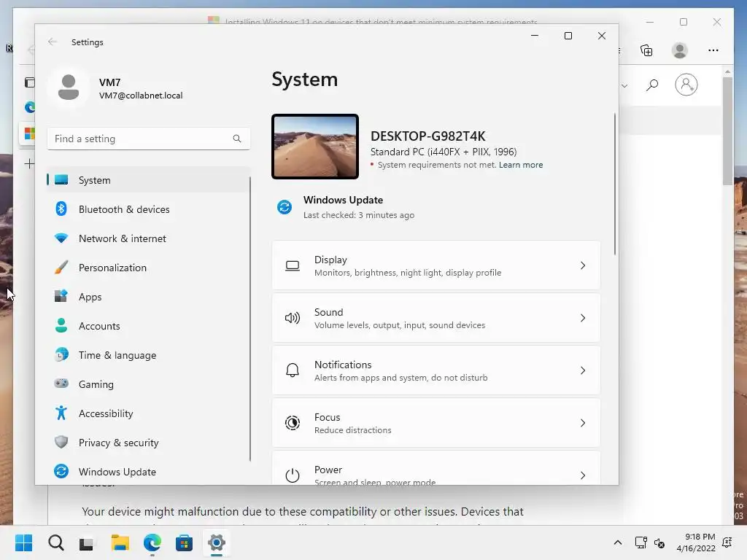Expand the Focus row chevron
Image resolution: width=747 pixels, height=560 pixels.
(583, 423)
